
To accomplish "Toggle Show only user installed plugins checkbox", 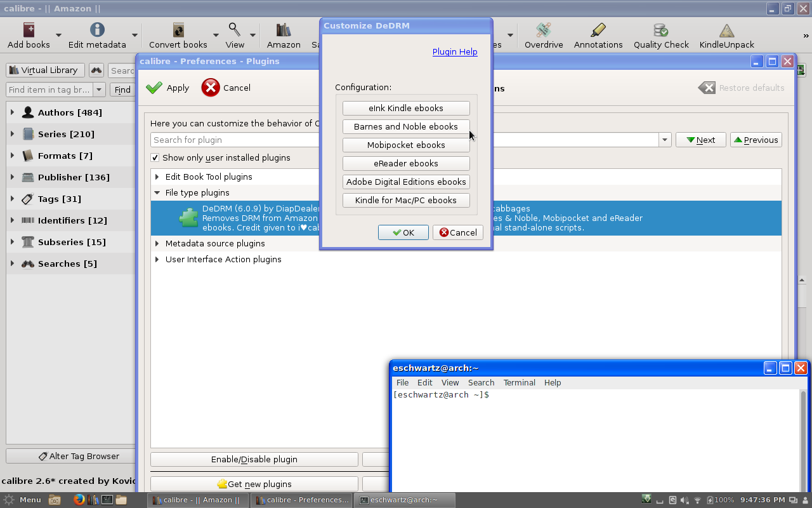I will click(155, 157).
